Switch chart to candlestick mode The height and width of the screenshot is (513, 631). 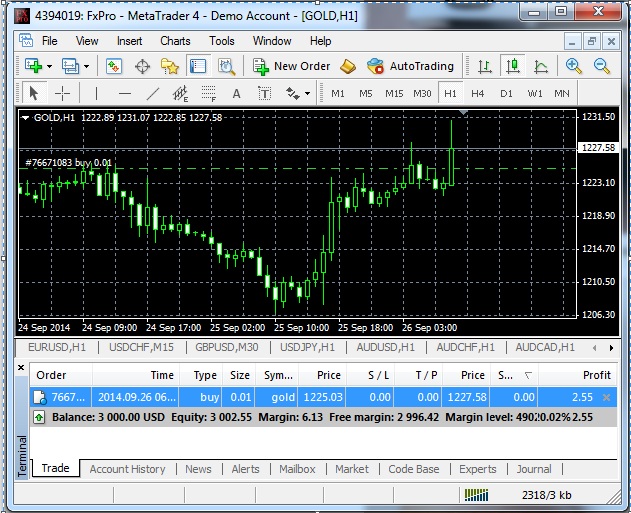(512, 66)
